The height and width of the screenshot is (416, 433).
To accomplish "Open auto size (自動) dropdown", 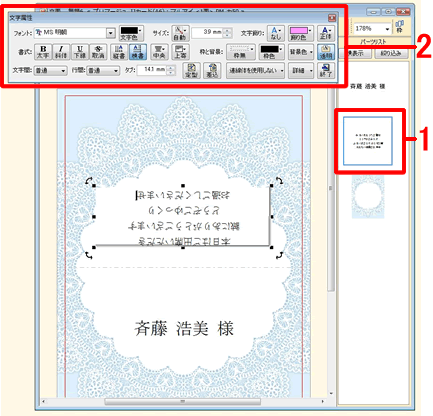I will coord(180,33).
